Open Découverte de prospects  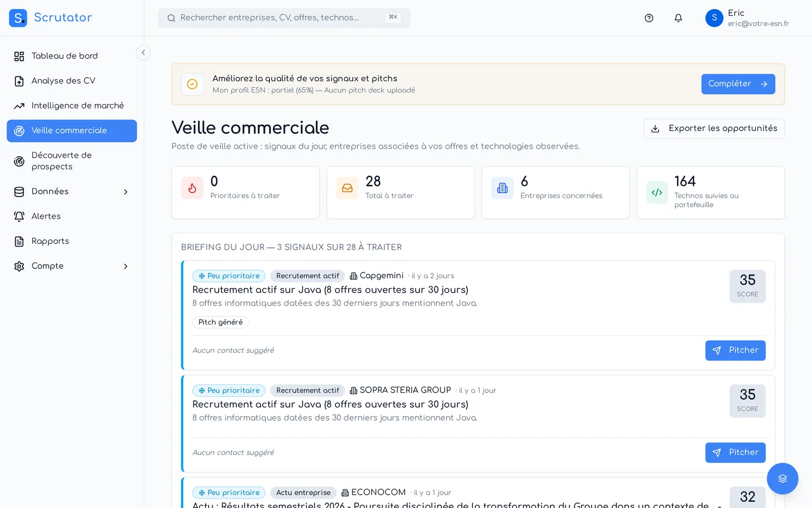(72, 161)
